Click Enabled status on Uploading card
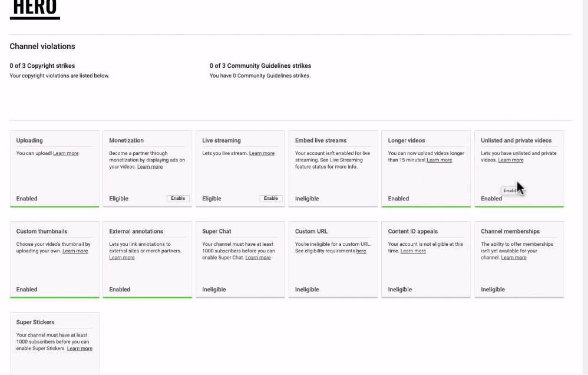Viewport: 588px width, 375px height. tap(27, 199)
